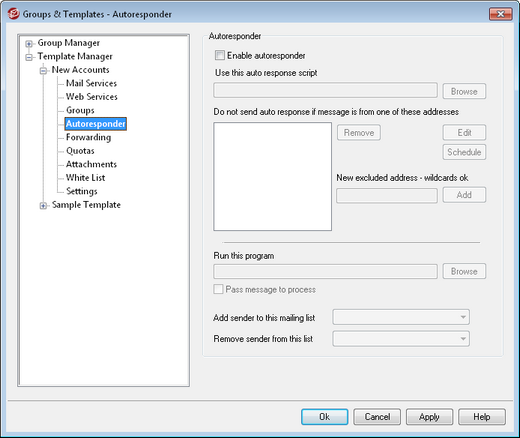Click Add for new excluded address
520x438 pixels.
464,195
